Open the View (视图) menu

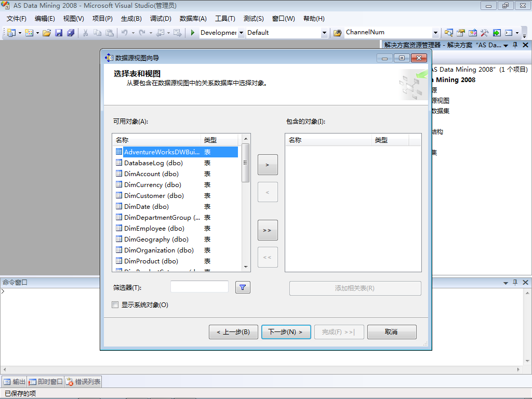pyautogui.click(x=73, y=19)
